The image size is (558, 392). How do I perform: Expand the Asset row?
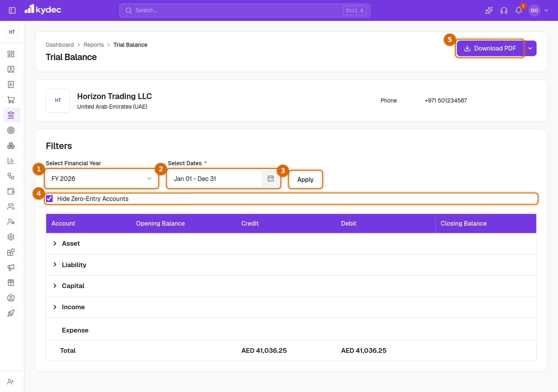pyautogui.click(x=55, y=244)
